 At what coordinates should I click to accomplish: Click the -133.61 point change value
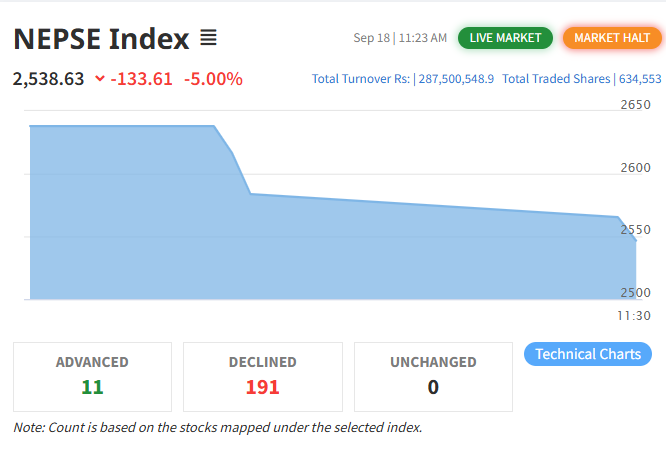(143, 78)
